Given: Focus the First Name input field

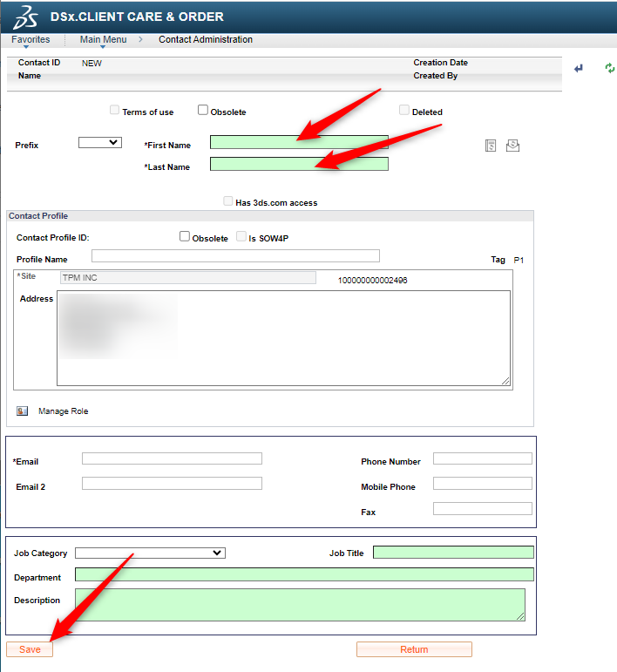Looking at the screenshot, I should (299, 142).
